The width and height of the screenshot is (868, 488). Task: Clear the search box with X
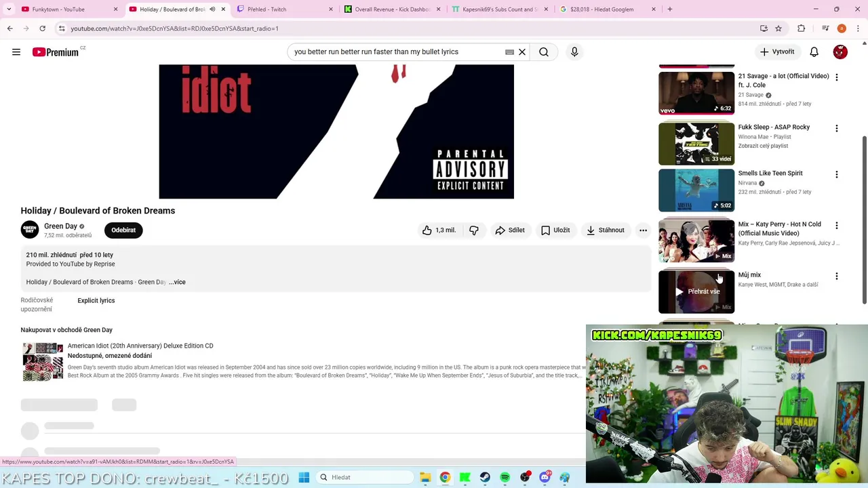tap(522, 52)
